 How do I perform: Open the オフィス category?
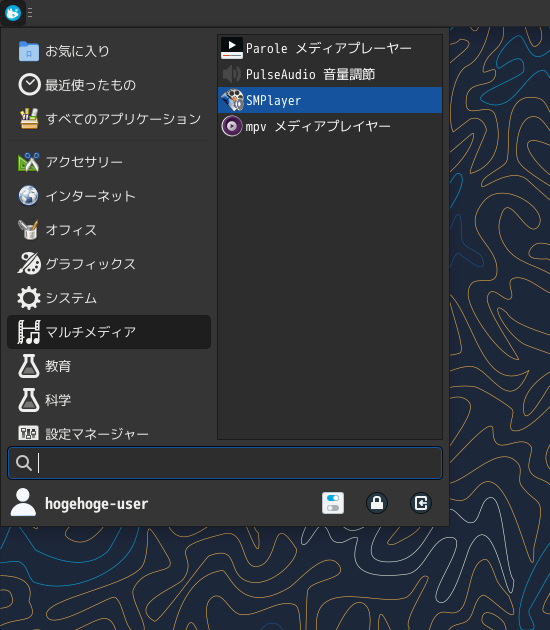(109, 230)
